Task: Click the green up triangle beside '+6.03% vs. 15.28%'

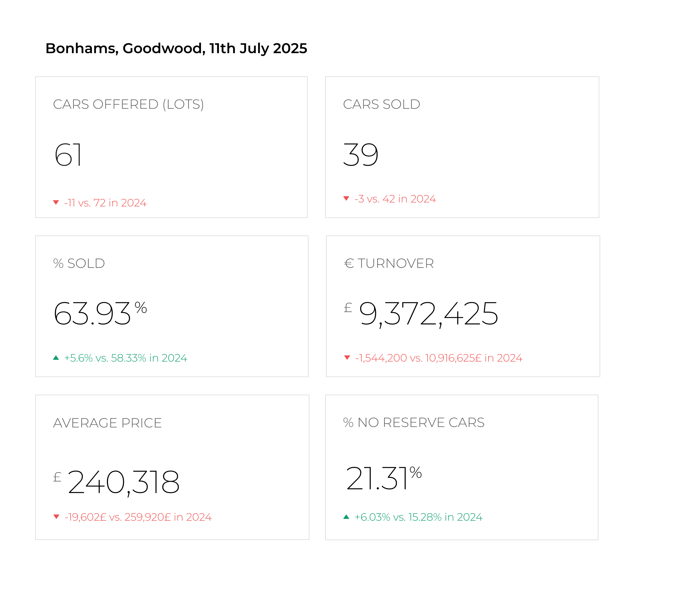Action: pyautogui.click(x=346, y=516)
